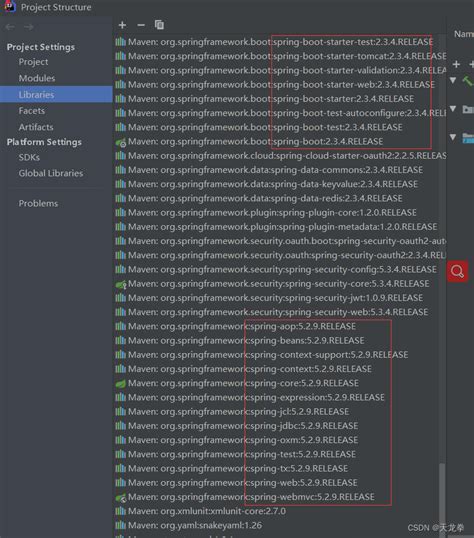Select spring-boot-starter-web library entry
This screenshot has height=538, width=474.
pos(275,84)
